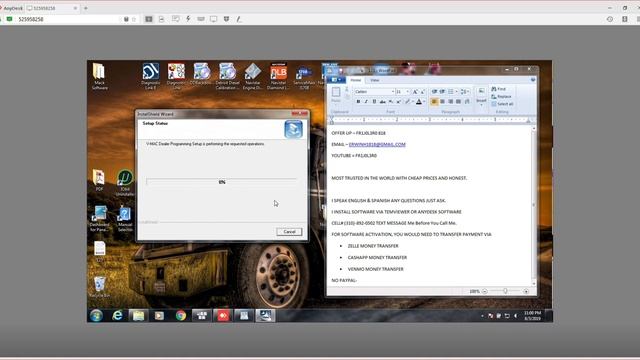640x360 pixels.
Task: Click Select all in WordPad ribbon
Action: tap(502, 104)
